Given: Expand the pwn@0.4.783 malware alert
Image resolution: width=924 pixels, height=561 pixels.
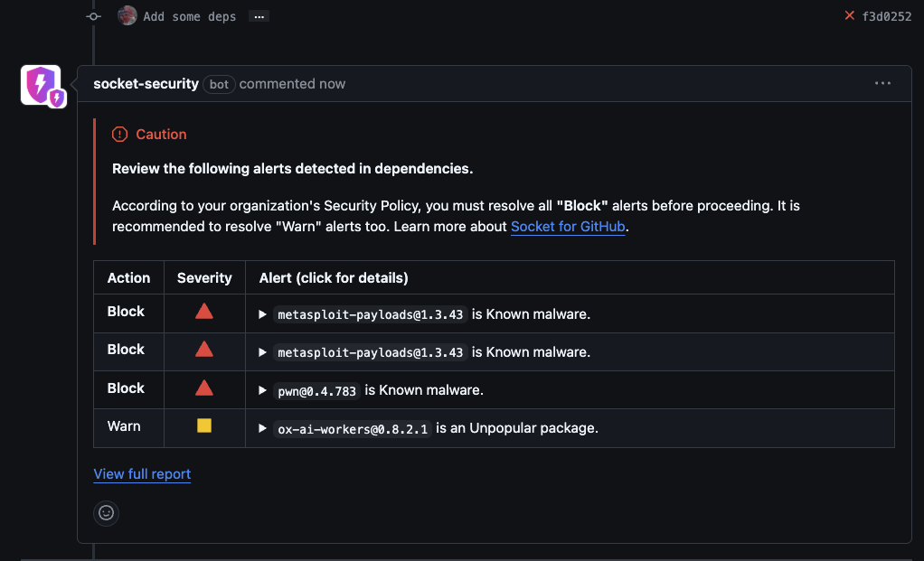Looking at the screenshot, I should point(263,391).
